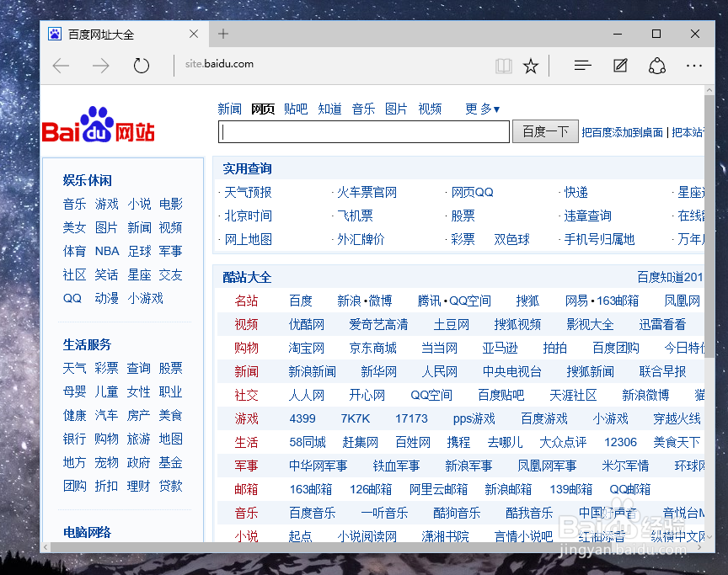Open 人人网 in the 社交 row
The width and height of the screenshot is (728, 575).
[x=307, y=396]
